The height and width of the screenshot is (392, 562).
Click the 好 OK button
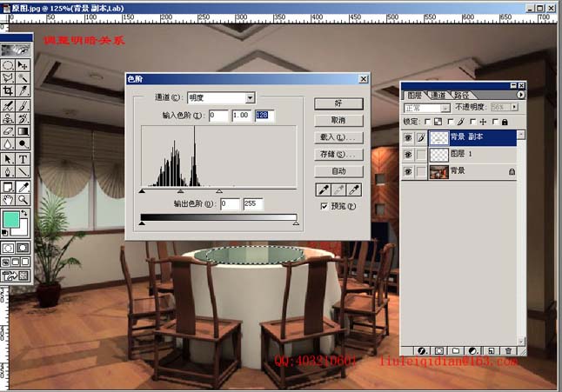[338, 103]
